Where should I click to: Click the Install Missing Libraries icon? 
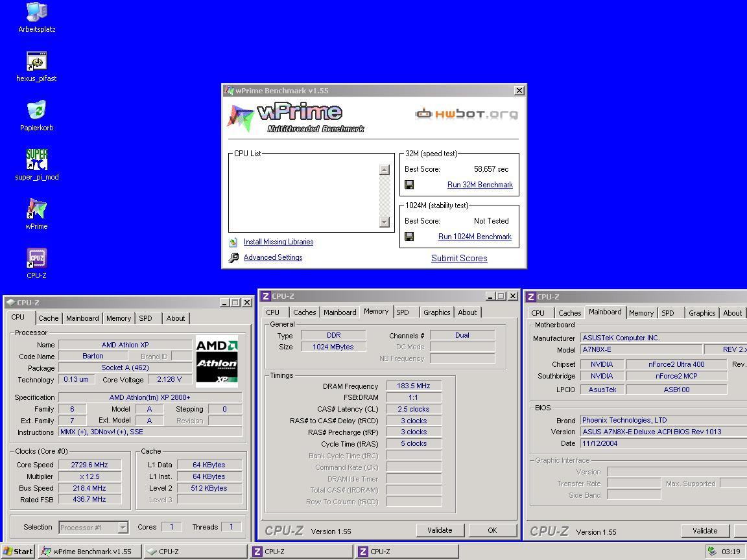pos(233,242)
